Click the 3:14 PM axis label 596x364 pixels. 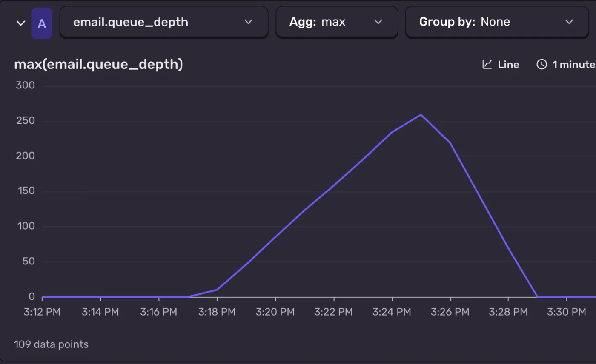tap(100, 312)
